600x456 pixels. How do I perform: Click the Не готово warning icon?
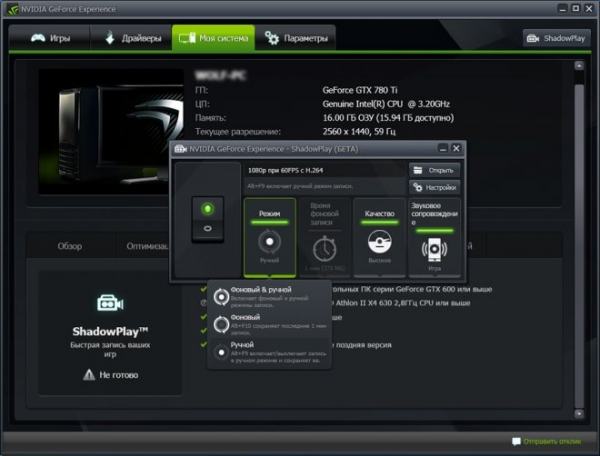point(88,375)
